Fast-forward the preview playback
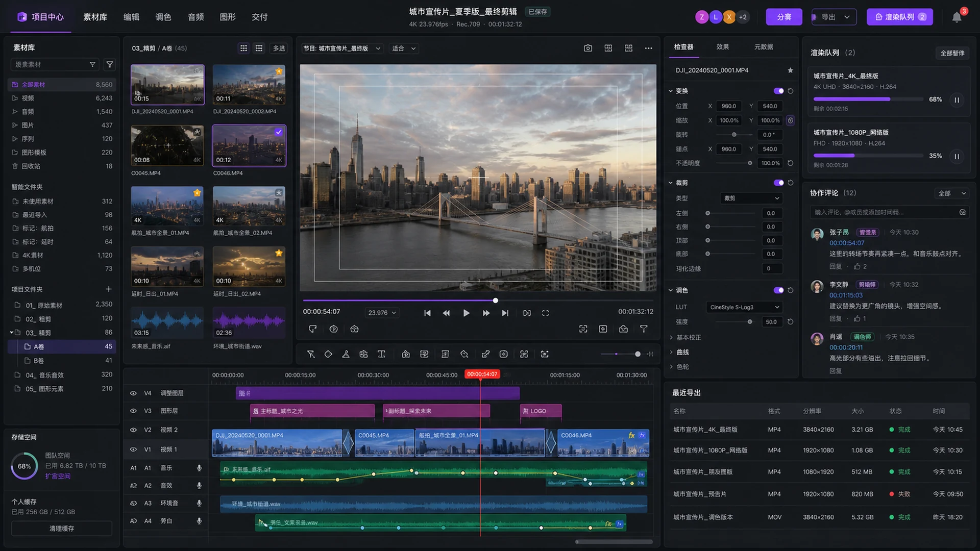Screen dimensions: 980x551 (x=486, y=313)
